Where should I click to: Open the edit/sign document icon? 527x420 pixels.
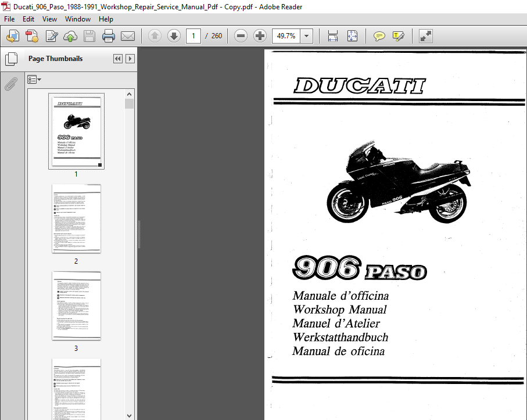coord(52,36)
